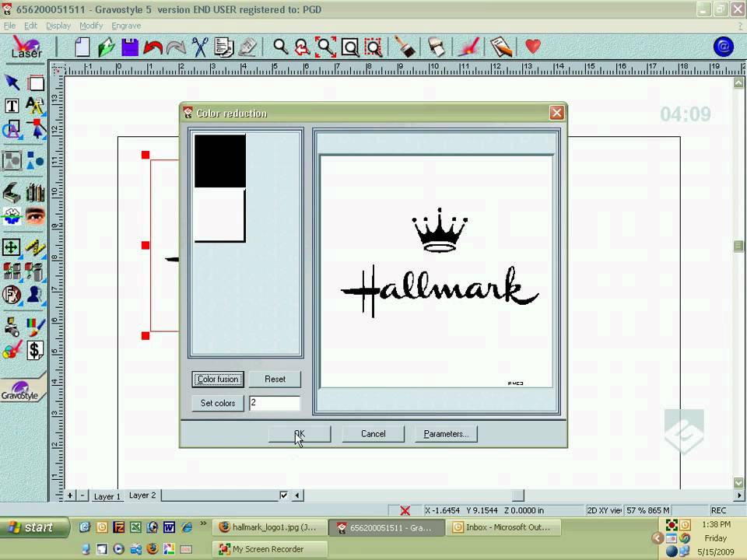Redo with the gray arrow icon
Viewport: 747px width, 560px height.
point(177,47)
